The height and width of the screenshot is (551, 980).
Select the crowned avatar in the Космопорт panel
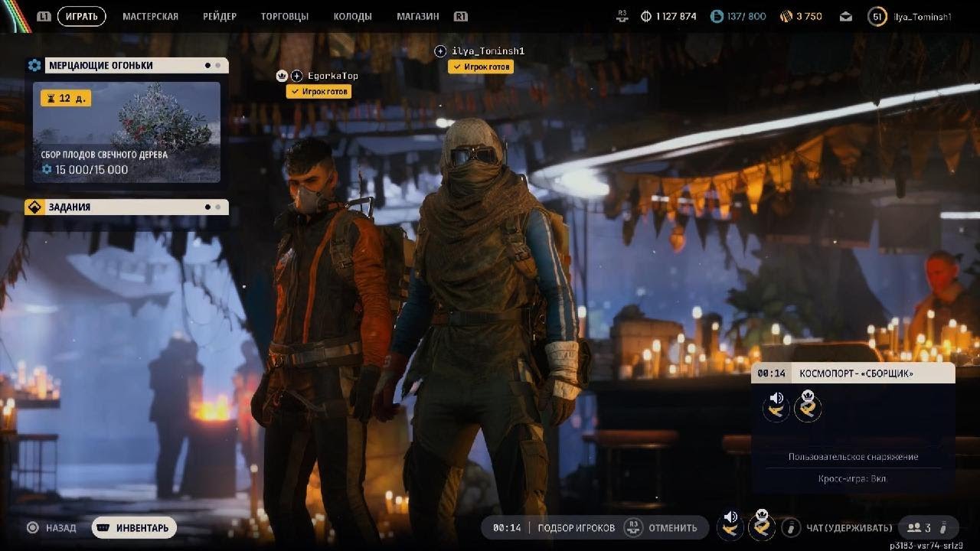(x=808, y=407)
